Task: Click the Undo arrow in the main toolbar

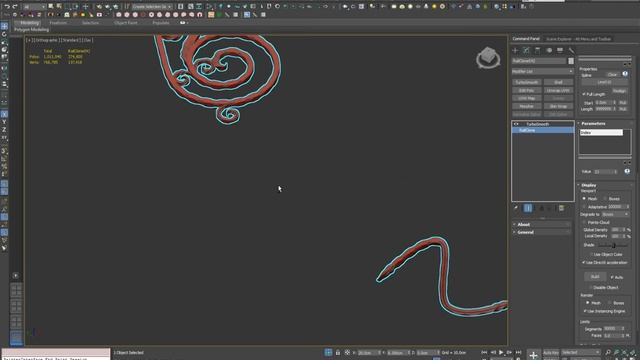Action: coord(7,7)
